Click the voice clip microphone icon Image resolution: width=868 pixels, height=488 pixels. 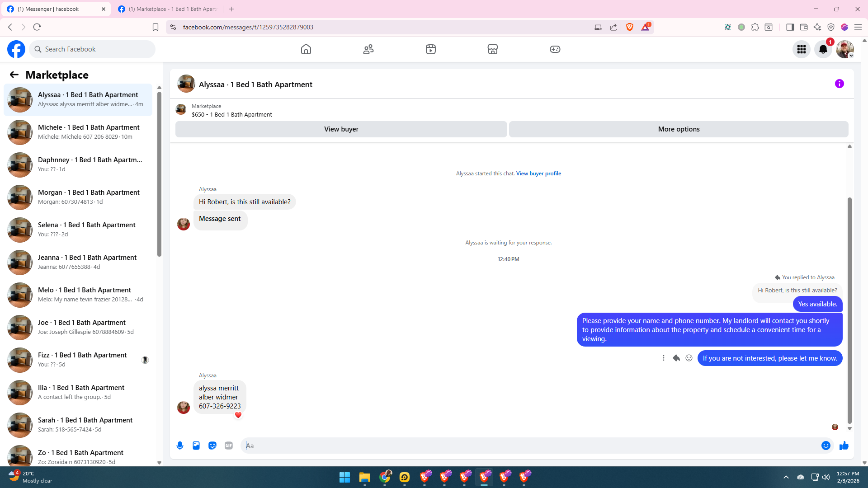pyautogui.click(x=180, y=446)
